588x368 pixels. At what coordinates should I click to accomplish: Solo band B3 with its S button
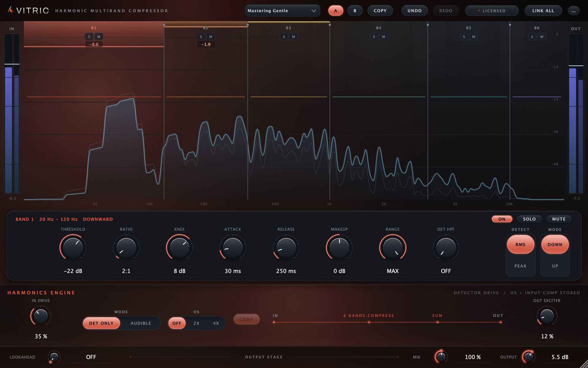284,37
